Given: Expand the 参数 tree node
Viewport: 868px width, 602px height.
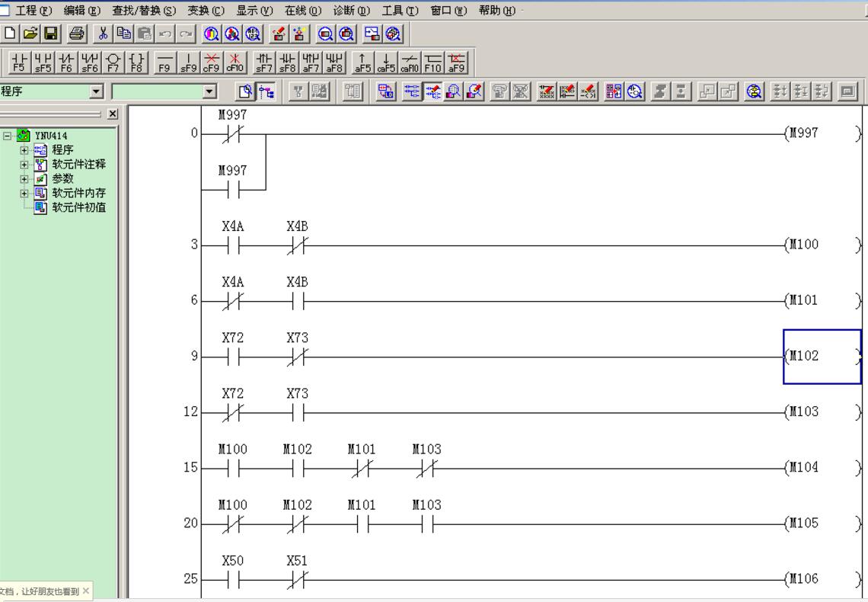Looking at the screenshot, I should [x=24, y=179].
